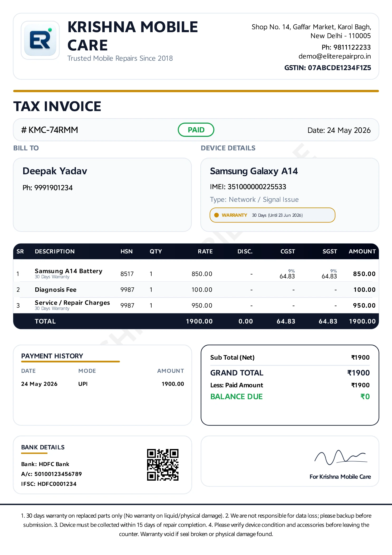Click the HSN column header
This screenshot has height=555, width=392.
point(127,252)
